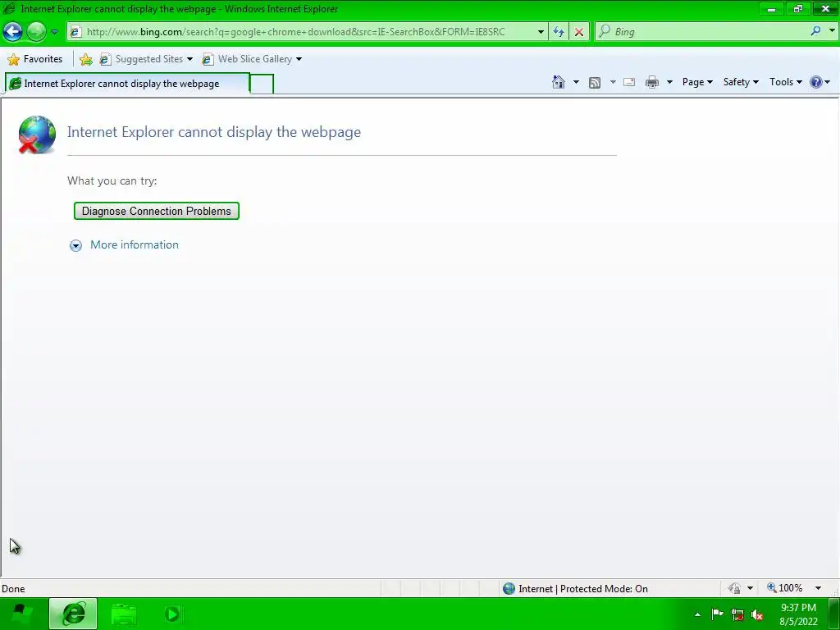Viewport: 840px width, 630px height.
Task: Expand the Web Slice Gallery dropdown arrow
Action: [299, 59]
